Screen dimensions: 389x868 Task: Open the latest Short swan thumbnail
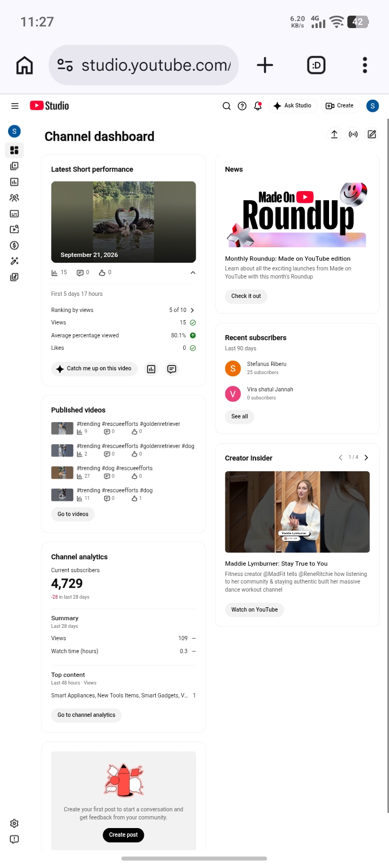[124, 222]
